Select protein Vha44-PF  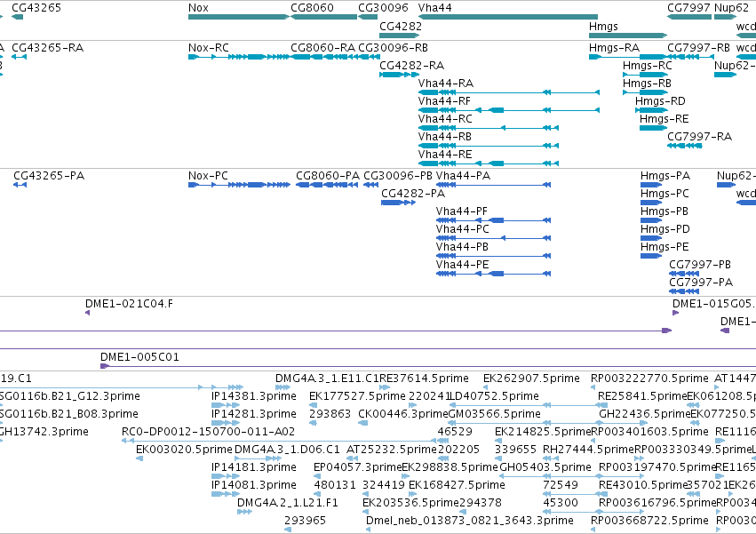(493, 220)
